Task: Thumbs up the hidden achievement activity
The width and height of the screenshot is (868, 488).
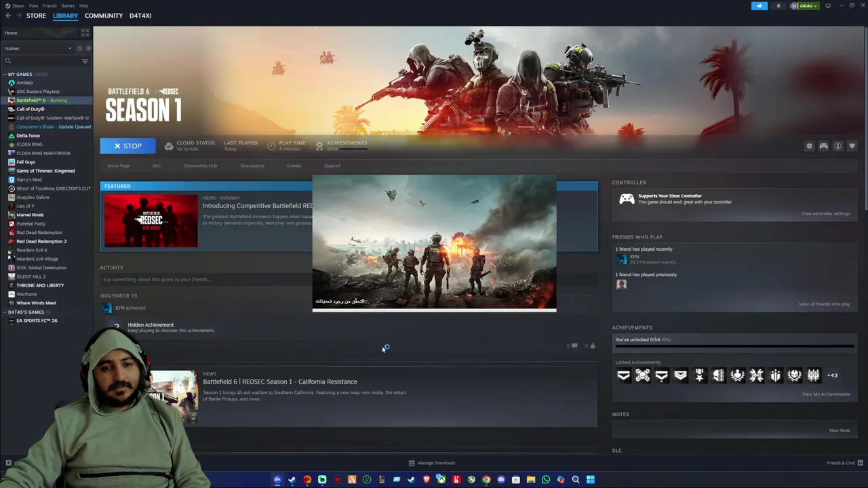Action: click(x=593, y=346)
